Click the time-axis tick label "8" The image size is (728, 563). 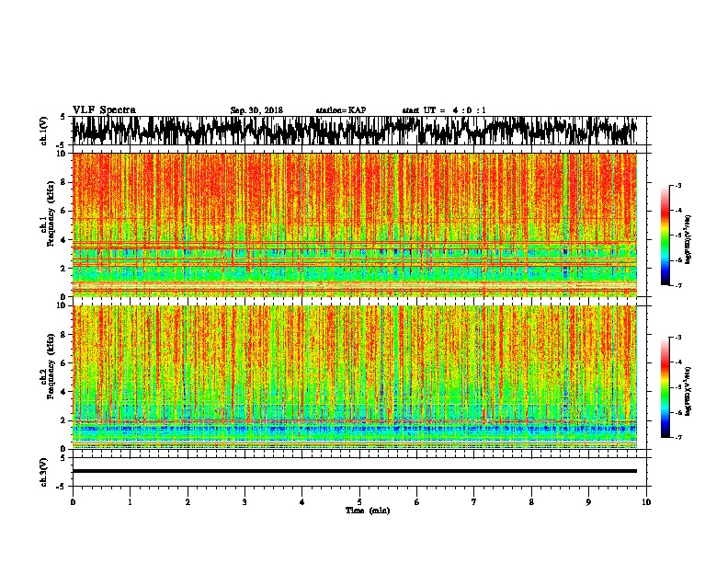point(531,502)
